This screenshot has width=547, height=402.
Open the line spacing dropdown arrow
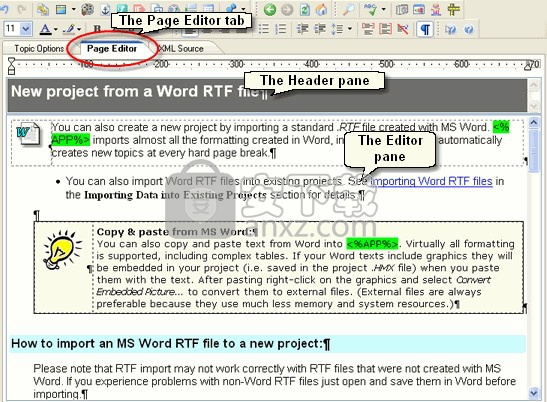tap(350, 29)
